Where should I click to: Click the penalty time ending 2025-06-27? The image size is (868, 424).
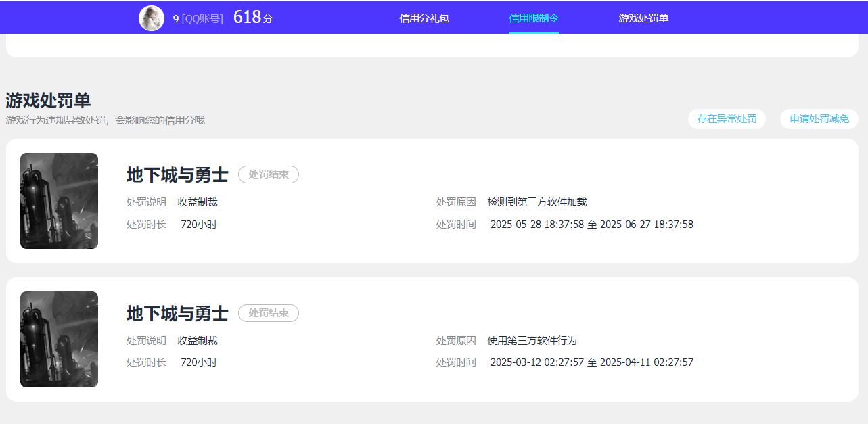(591, 225)
